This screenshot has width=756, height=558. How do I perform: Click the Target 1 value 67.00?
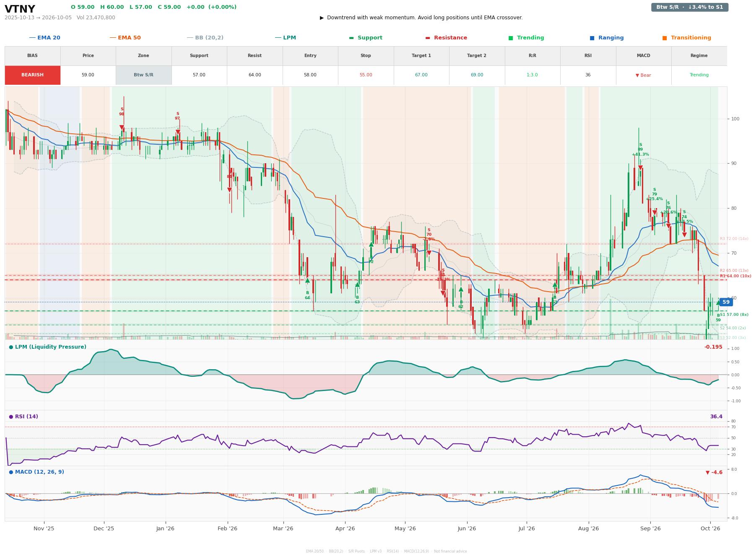click(x=421, y=75)
